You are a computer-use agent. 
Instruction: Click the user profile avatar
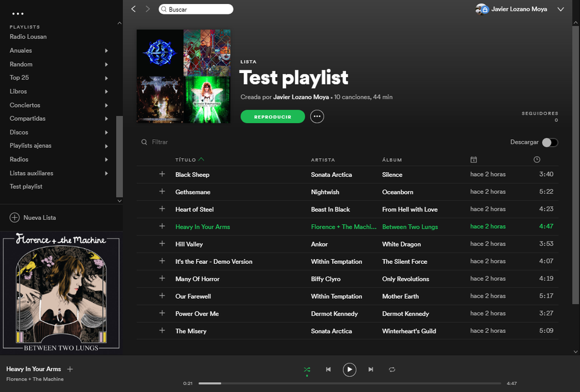coord(482,9)
